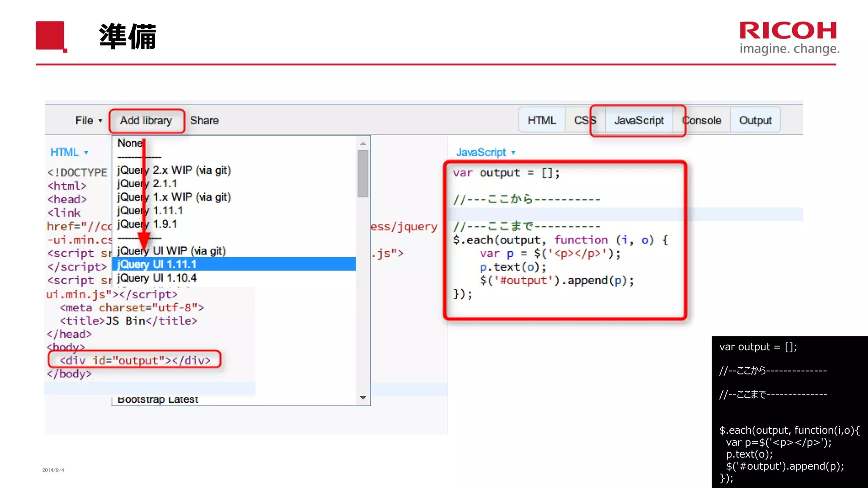Click the Add library menu

pyautogui.click(x=146, y=121)
